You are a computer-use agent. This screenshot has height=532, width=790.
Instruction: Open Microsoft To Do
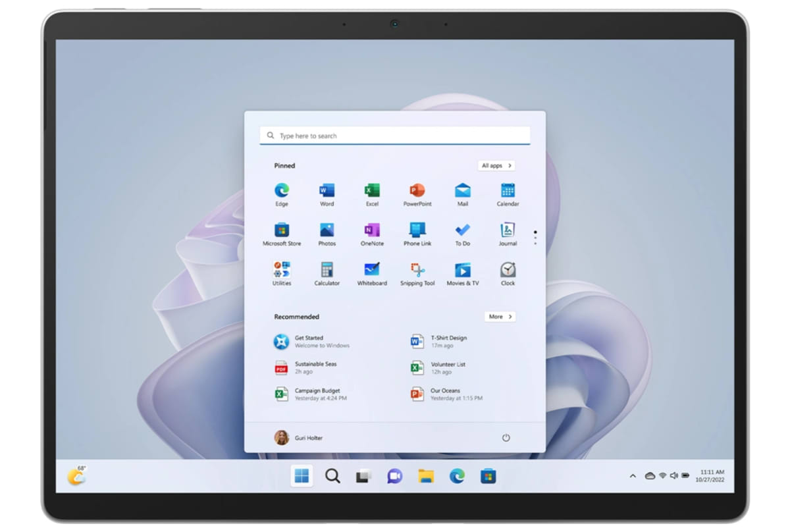point(461,230)
